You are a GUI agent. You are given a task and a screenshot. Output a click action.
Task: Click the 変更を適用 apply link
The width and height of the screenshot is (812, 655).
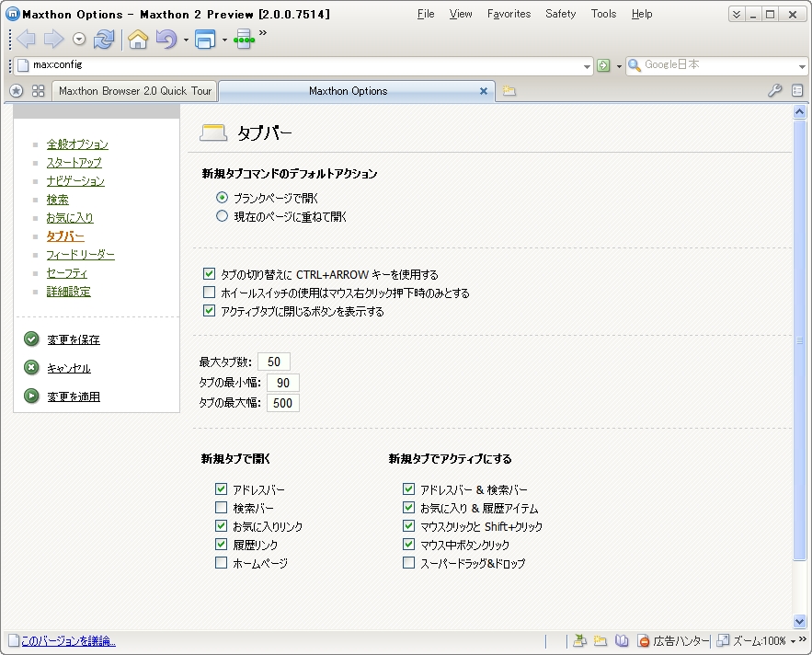(74, 396)
